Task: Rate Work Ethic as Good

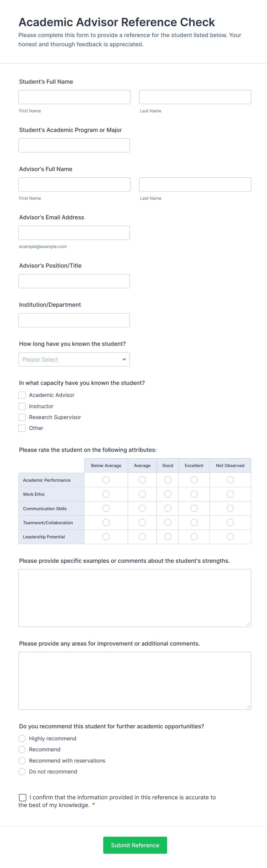Action: pyautogui.click(x=168, y=494)
